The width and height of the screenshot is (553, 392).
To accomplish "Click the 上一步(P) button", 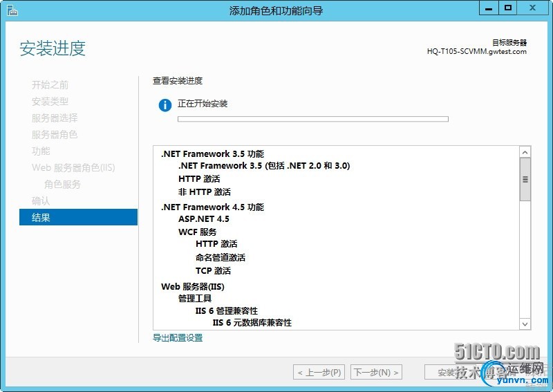I will [x=319, y=372].
